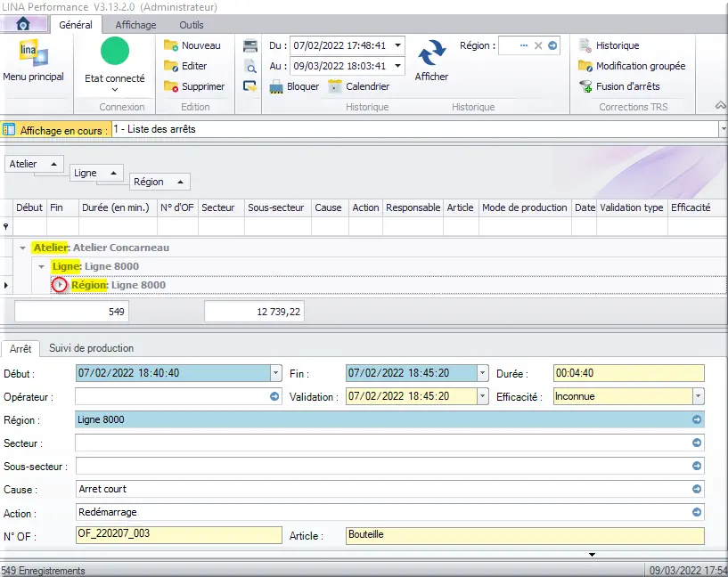Open the Du date dropdown
Screen dimensions: 728x577
click(398, 45)
